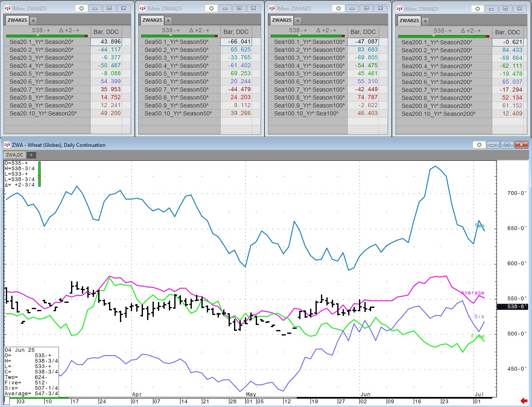Click the ring button in fourth IMon window
This screenshot has width=532, height=407.
point(478,9)
